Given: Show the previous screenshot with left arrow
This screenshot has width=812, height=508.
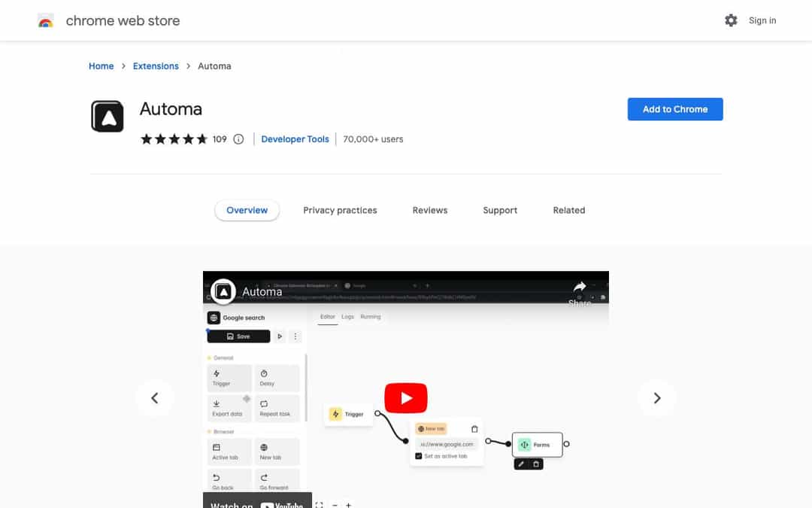Looking at the screenshot, I should coord(154,397).
